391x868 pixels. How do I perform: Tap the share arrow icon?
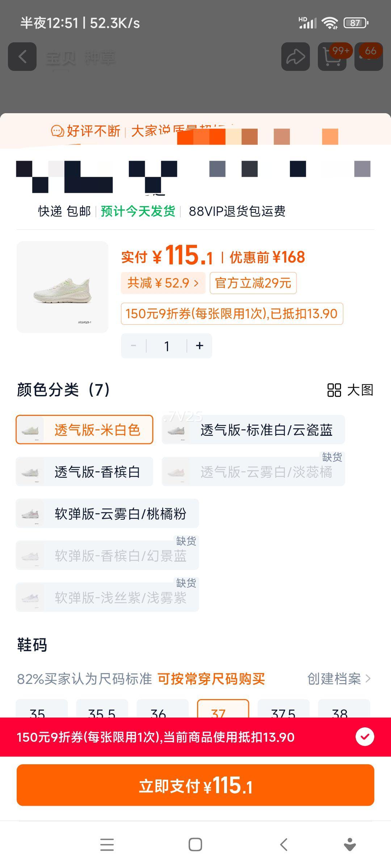click(295, 57)
